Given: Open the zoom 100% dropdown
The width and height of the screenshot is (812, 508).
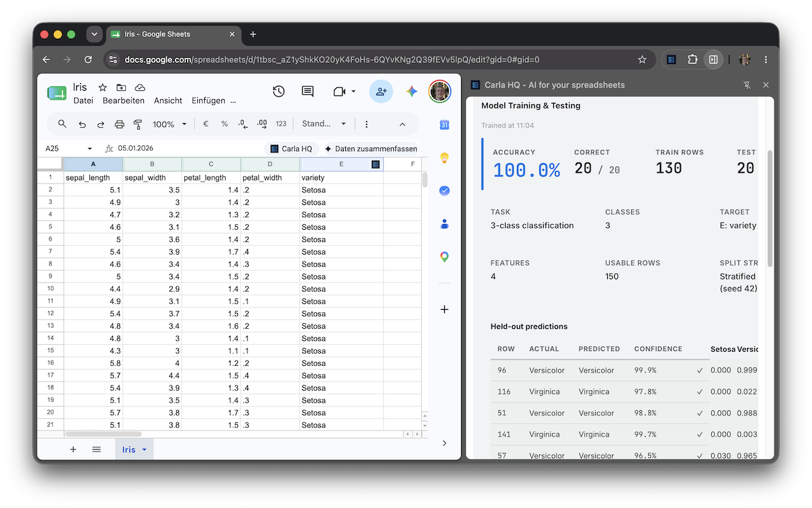Looking at the screenshot, I should point(169,124).
